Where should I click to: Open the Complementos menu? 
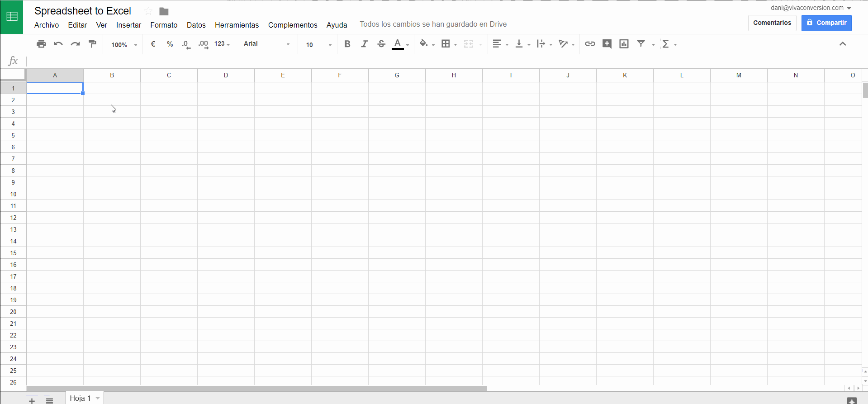click(293, 25)
